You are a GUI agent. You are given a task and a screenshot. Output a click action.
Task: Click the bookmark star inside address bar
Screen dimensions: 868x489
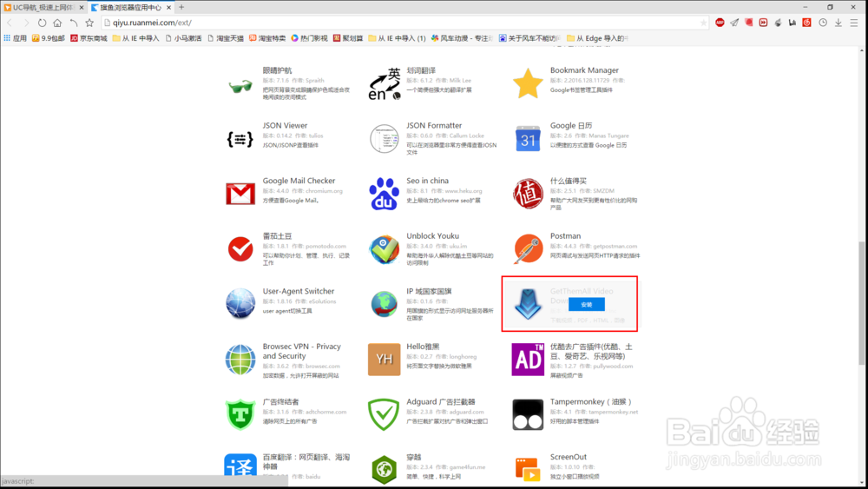704,23
